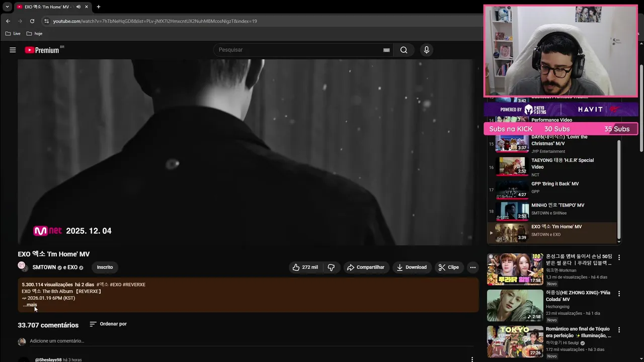Open the hoje bookmarks folder
644x362 pixels.
click(34, 34)
